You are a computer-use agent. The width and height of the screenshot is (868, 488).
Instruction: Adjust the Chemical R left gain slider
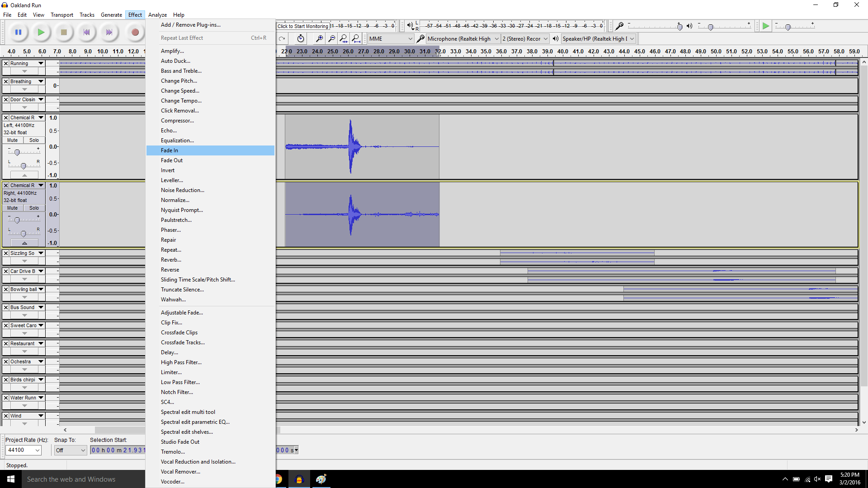coord(17,152)
